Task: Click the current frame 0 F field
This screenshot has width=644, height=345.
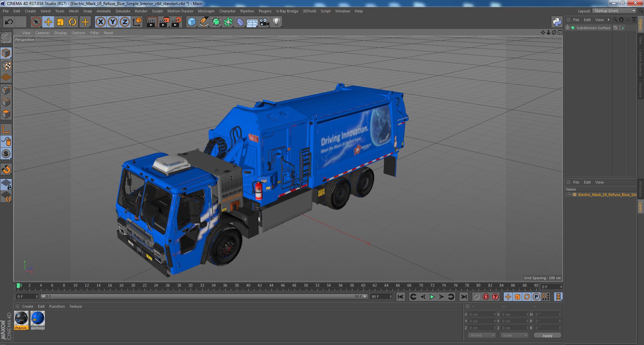Action: tap(27, 297)
